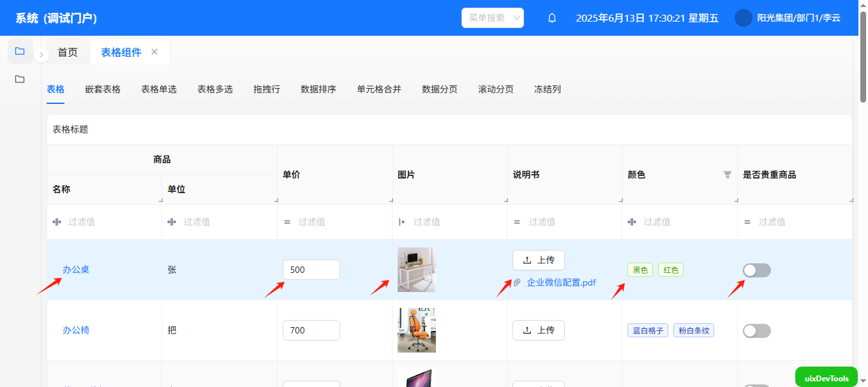868x387 pixels.
Task: Focus the 单位 filter value input
Action: click(225, 222)
